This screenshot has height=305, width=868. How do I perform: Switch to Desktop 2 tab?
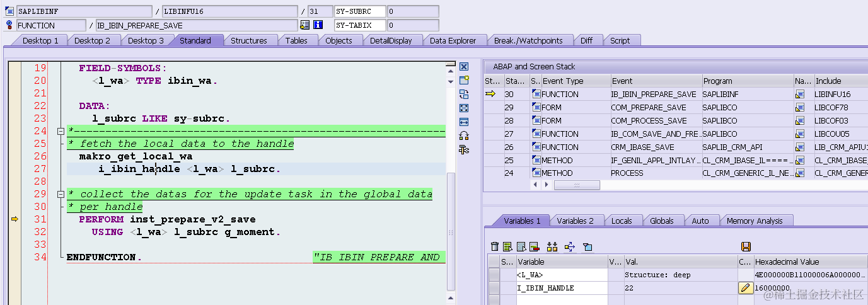[92, 40]
